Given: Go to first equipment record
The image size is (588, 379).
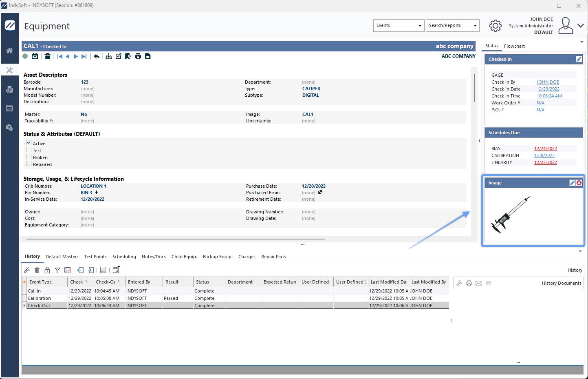Looking at the screenshot, I should click(60, 56).
